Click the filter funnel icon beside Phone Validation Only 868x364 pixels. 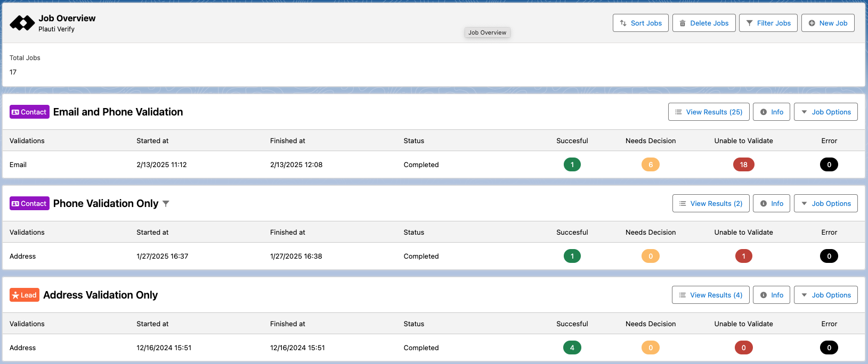point(166,204)
